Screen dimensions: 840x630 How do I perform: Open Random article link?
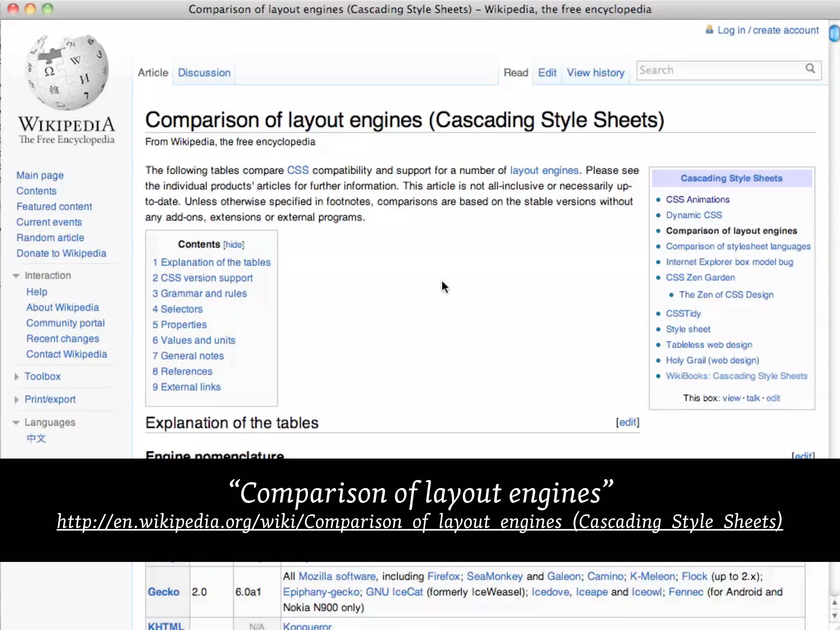[x=50, y=237]
